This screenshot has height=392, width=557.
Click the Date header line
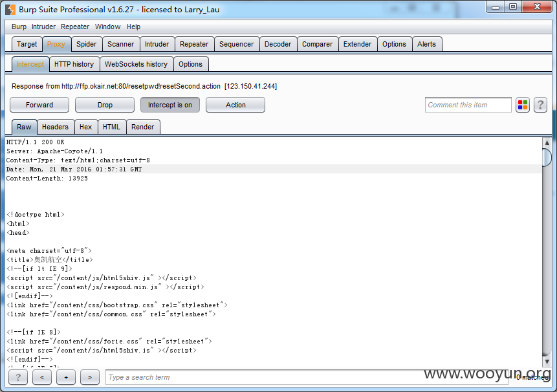[74, 169]
